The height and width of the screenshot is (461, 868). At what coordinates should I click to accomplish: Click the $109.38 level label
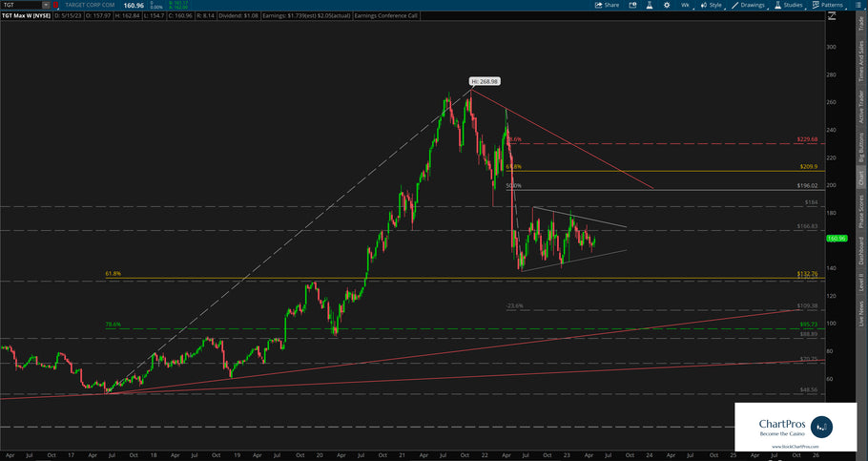click(807, 305)
